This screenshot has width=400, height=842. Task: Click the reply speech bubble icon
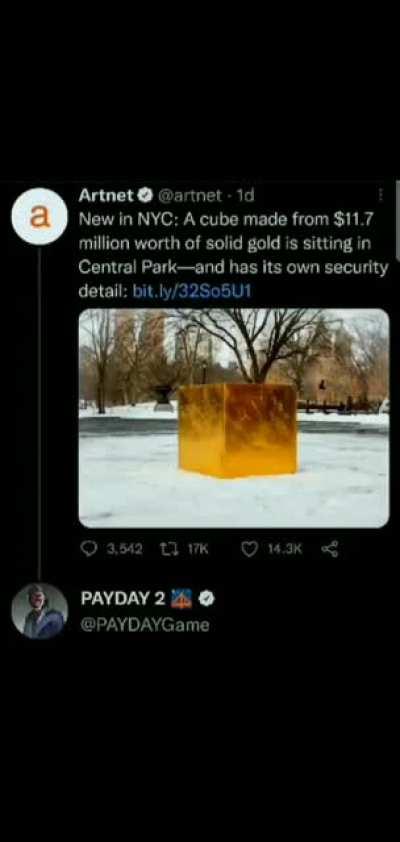[89, 548]
